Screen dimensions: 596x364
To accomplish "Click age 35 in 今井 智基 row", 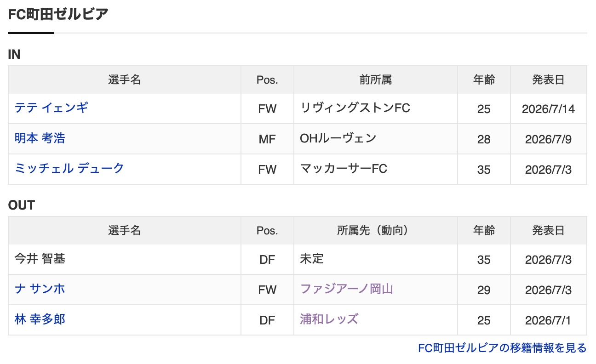I will 484,260.
